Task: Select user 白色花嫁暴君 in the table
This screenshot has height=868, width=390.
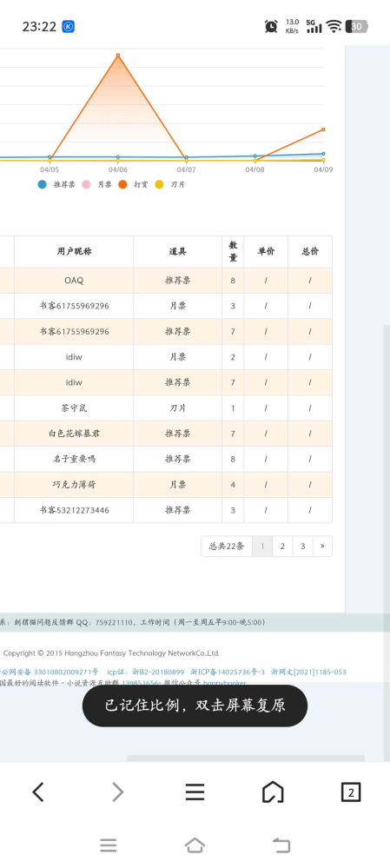Action: (74, 434)
